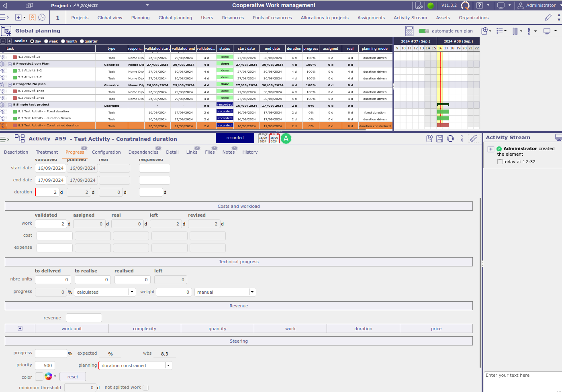562x392 pixels.
Task: Open attachments via the paperclip icon
Action: [474, 138]
